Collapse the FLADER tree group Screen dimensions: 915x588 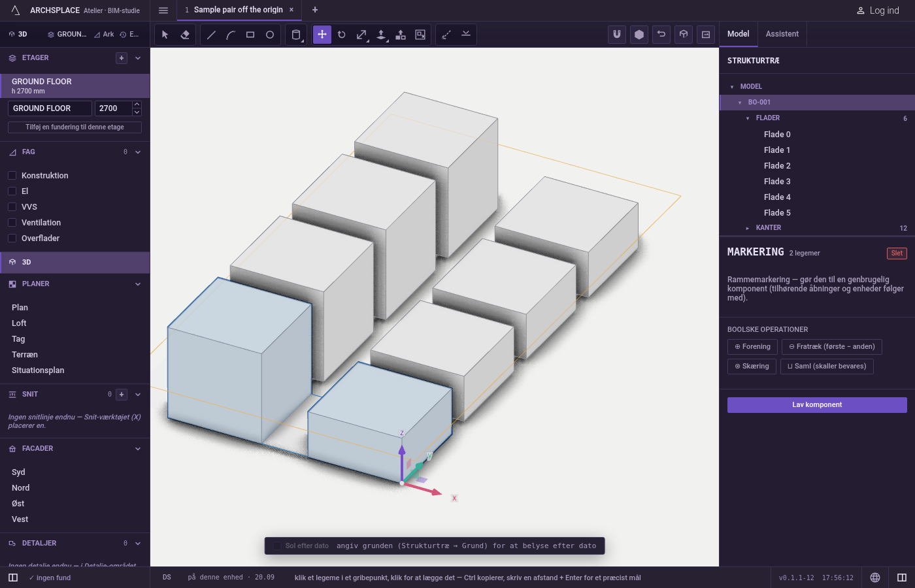pyautogui.click(x=748, y=118)
